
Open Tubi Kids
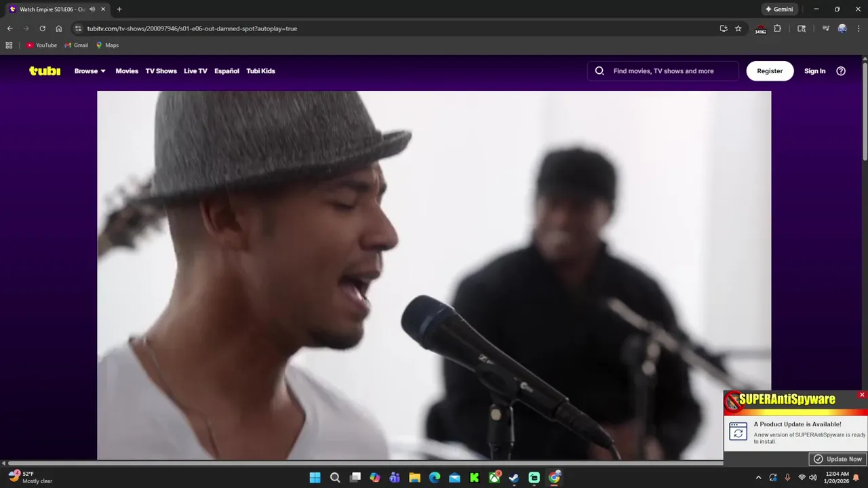[x=260, y=71]
